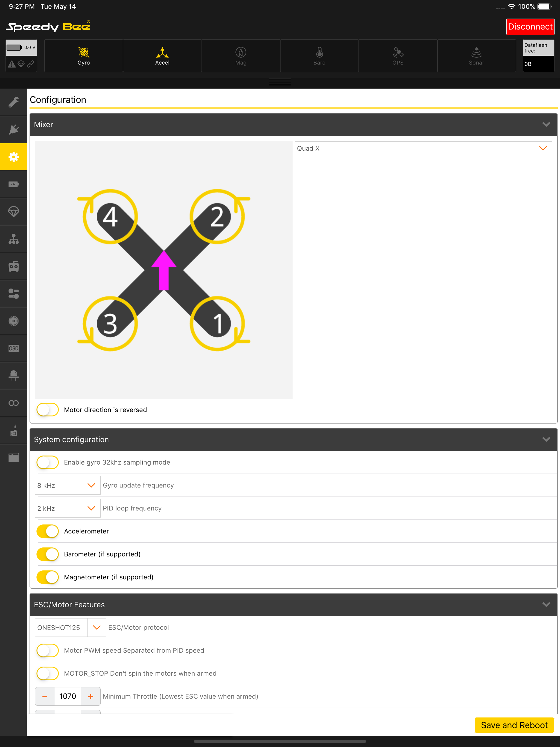Viewport: 560px width, 747px height.
Task: Open the 2 kHz PID loop frequency dropdown
Action: pos(68,508)
